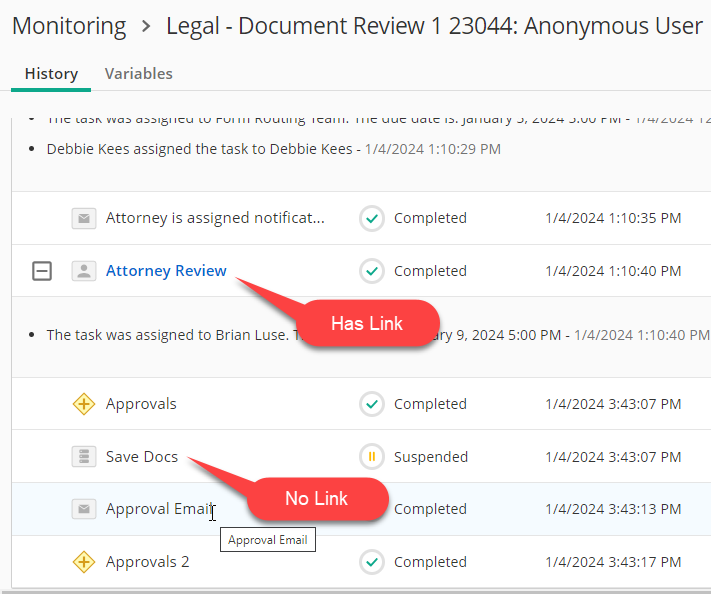Click the email icon beside Approval Email
This screenshot has height=594, width=711.
(84, 509)
